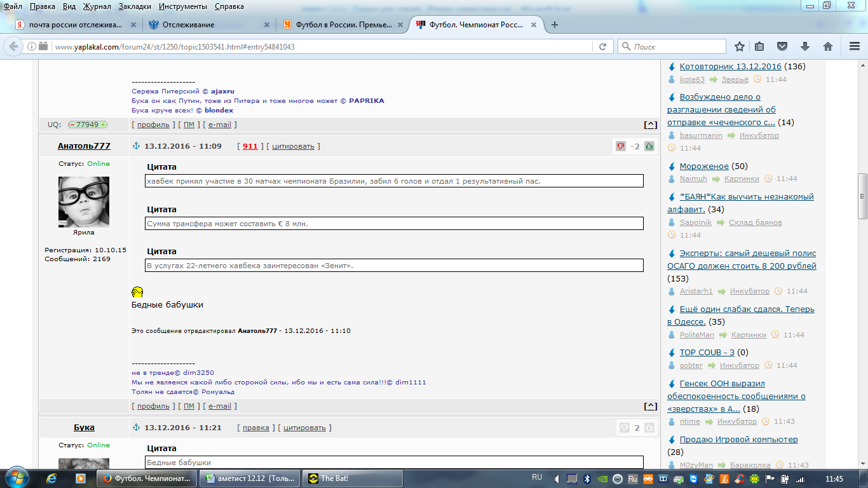This screenshot has width=868, height=488.
Task: Click the Поиск search field
Action: (x=672, y=46)
